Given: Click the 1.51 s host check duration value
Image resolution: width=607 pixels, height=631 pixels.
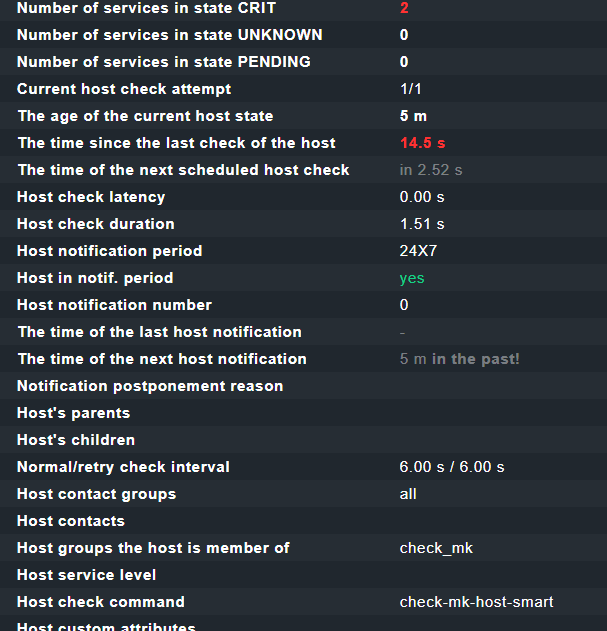Looking at the screenshot, I should (422, 224).
